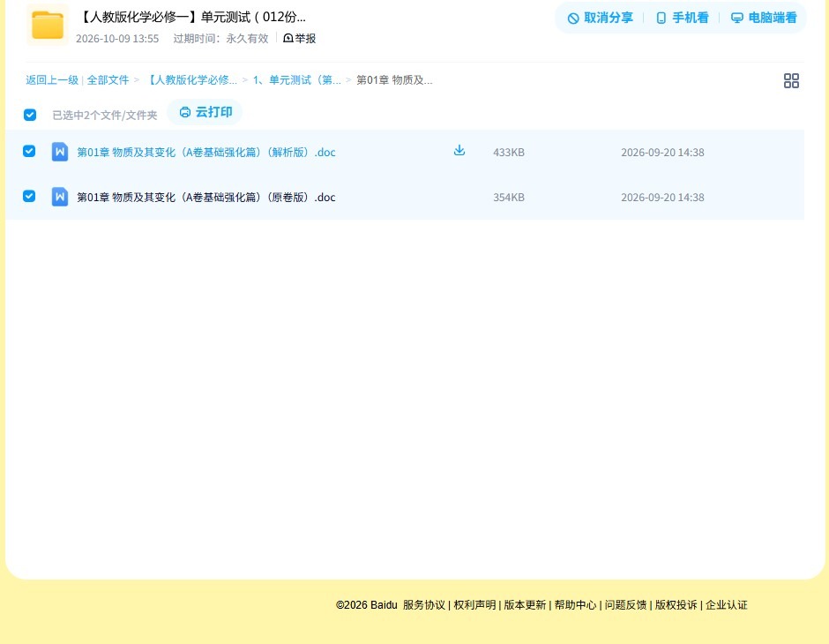Open 【人教版化学必修... breadcrumb folder

pyautogui.click(x=191, y=80)
